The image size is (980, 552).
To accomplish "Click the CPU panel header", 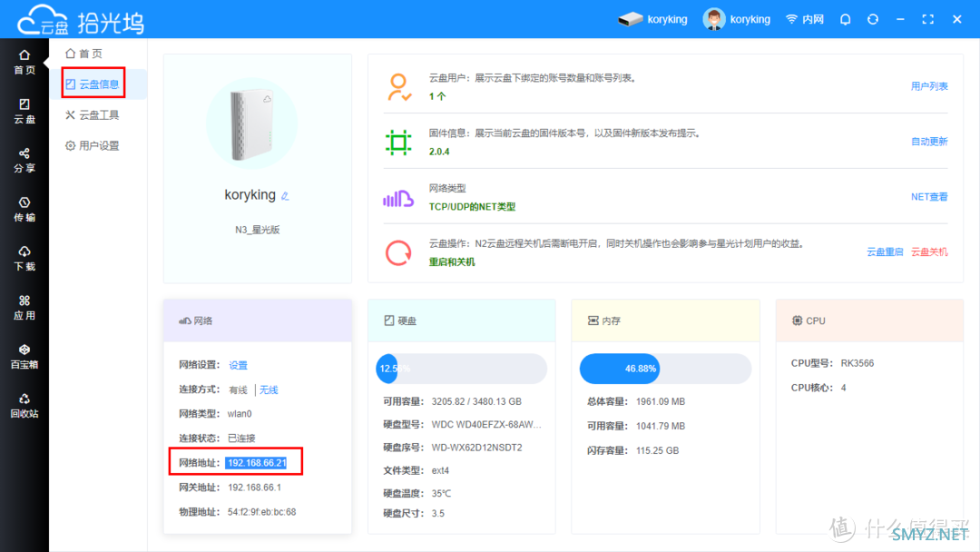I will point(869,320).
